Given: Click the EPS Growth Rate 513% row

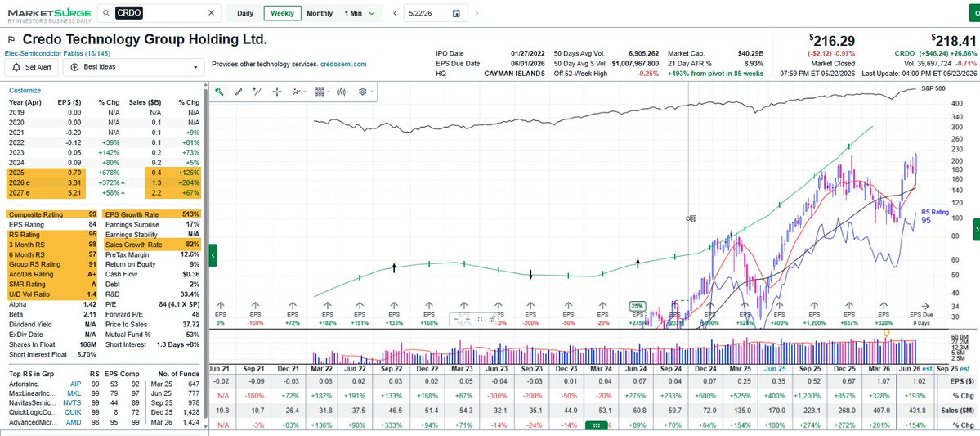Looking at the screenshot, I should tap(152, 214).
